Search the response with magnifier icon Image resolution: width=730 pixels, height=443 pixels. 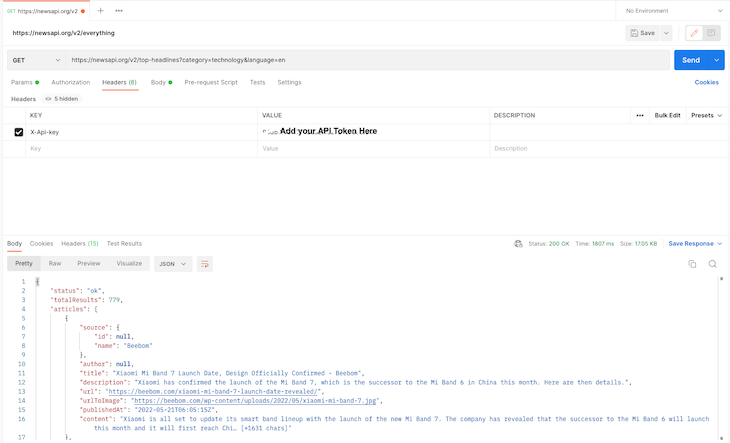(x=713, y=264)
